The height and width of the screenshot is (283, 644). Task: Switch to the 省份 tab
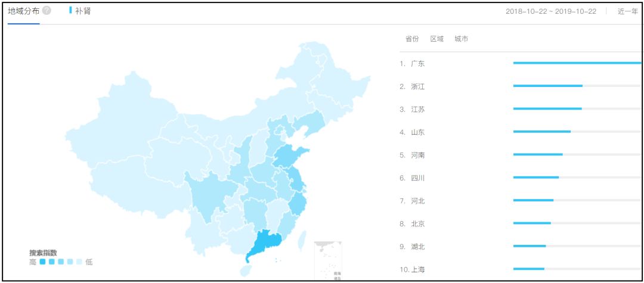[412, 39]
